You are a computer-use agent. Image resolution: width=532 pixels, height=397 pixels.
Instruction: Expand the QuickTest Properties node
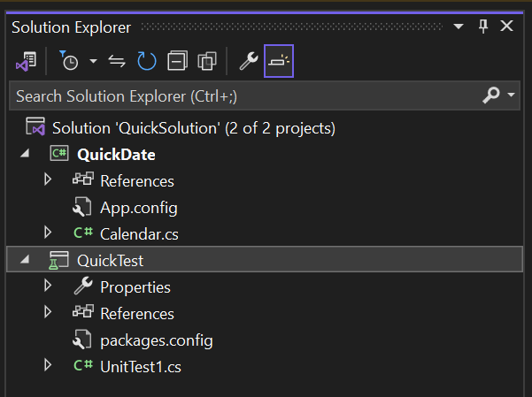pos(48,286)
